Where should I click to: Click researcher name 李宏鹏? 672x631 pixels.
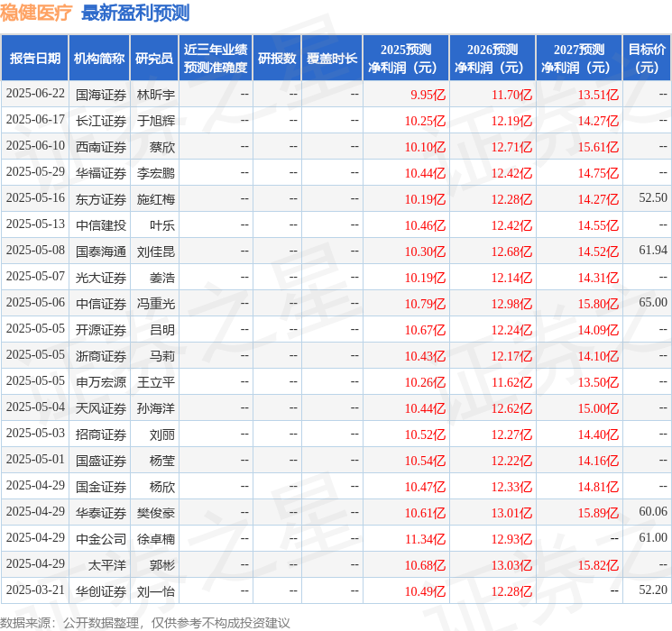click(156, 173)
